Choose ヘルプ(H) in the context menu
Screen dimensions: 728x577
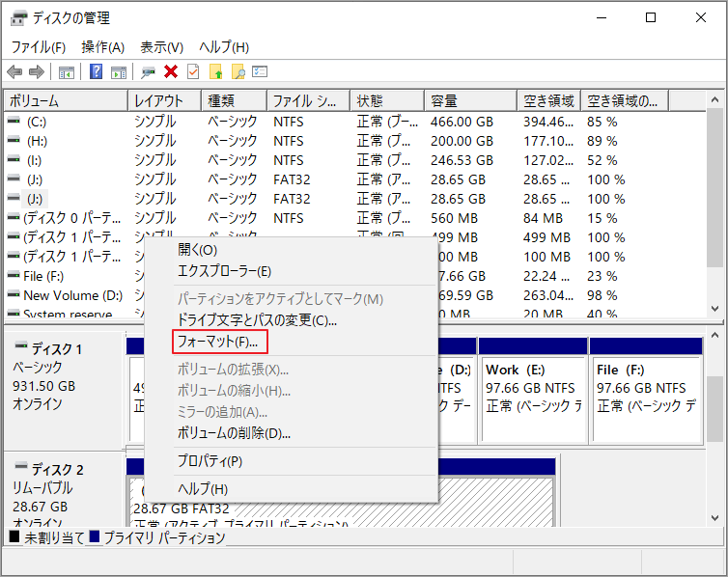pyautogui.click(x=292, y=489)
